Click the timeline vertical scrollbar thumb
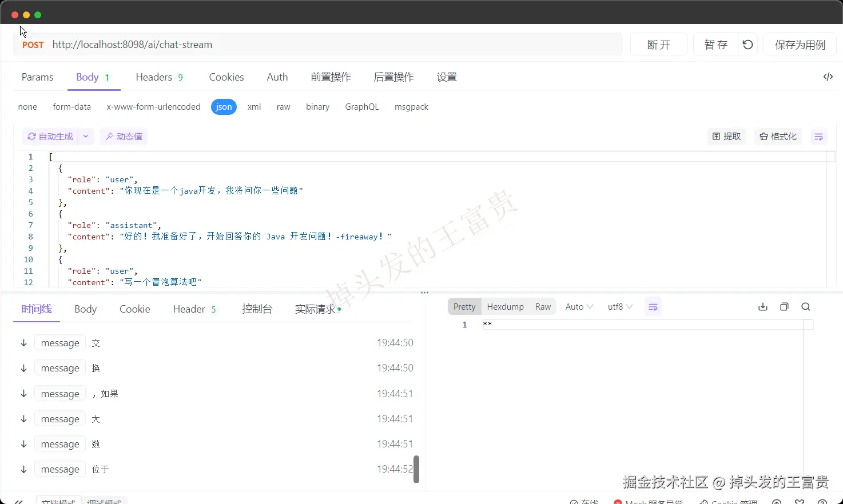843x504 pixels. pyautogui.click(x=416, y=469)
